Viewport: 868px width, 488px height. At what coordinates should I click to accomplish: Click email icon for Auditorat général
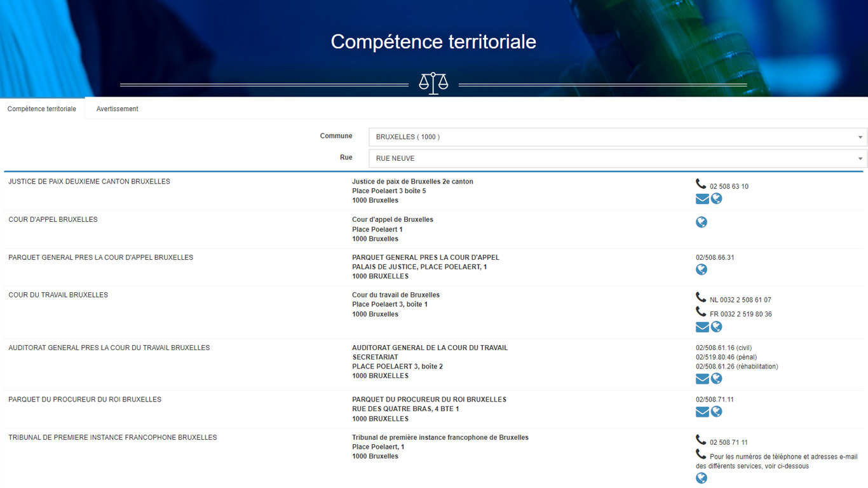pos(702,379)
